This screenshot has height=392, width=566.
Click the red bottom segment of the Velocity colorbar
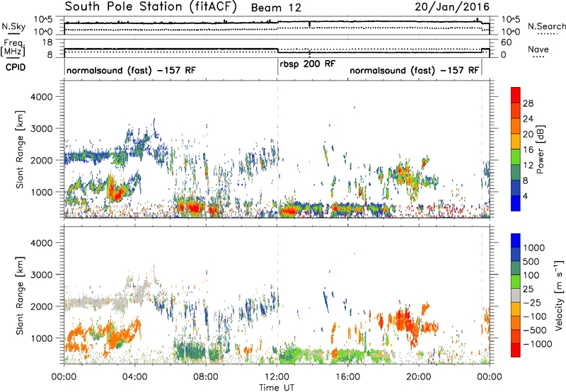point(516,350)
